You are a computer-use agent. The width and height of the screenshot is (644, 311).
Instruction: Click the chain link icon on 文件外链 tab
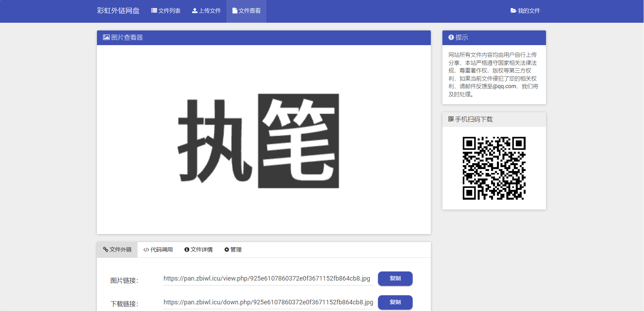(x=105, y=249)
